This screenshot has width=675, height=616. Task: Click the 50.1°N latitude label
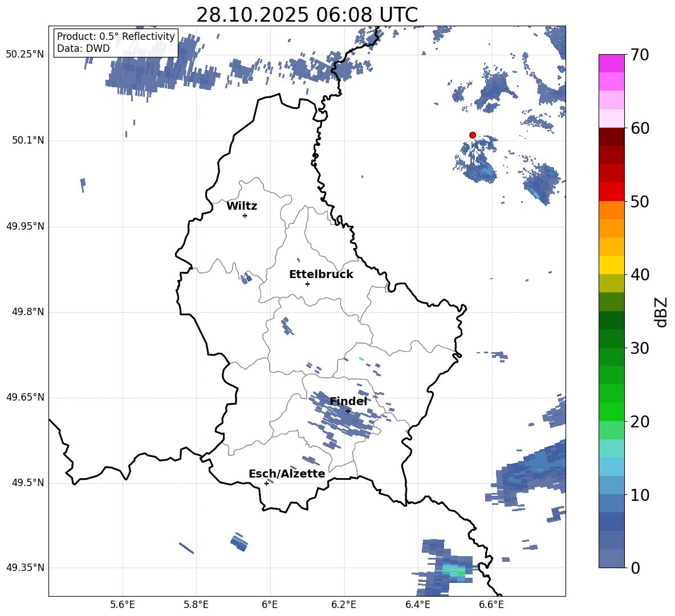coord(28,140)
